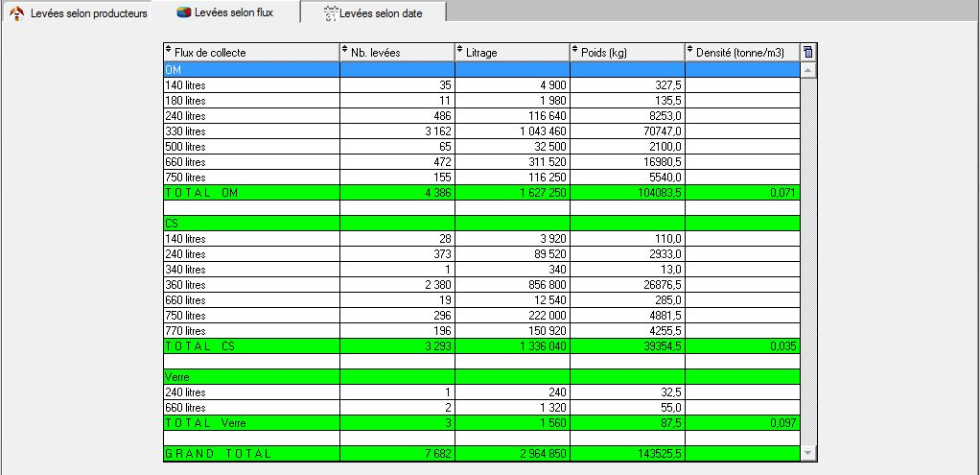The image size is (980, 475).
Task: Open the column chooser icon at grid corner
Action: pos(807,52)
